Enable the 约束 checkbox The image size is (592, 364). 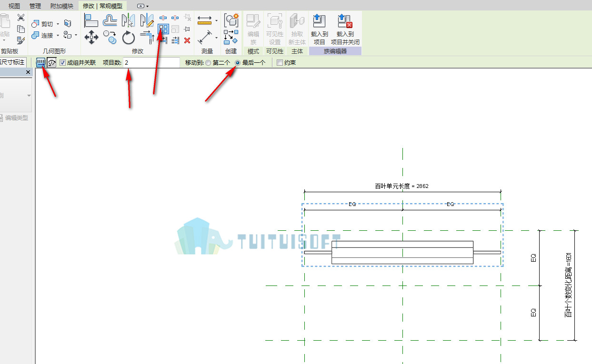pyautogui.click(x=280, y=62)
